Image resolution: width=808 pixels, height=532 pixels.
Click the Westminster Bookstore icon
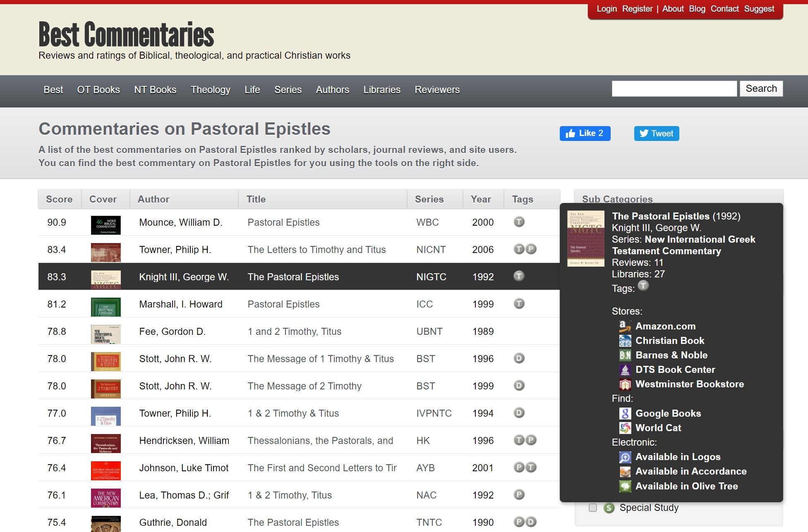point(625,384)
